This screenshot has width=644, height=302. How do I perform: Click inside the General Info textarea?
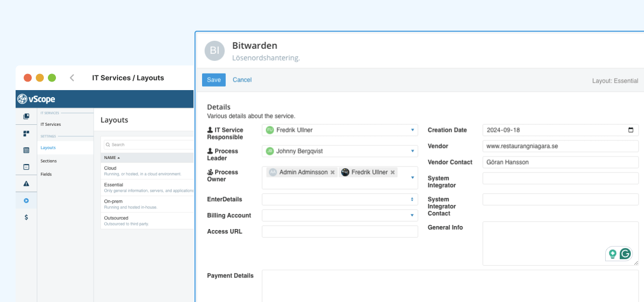pyautogui.click(x=560, y=244)
